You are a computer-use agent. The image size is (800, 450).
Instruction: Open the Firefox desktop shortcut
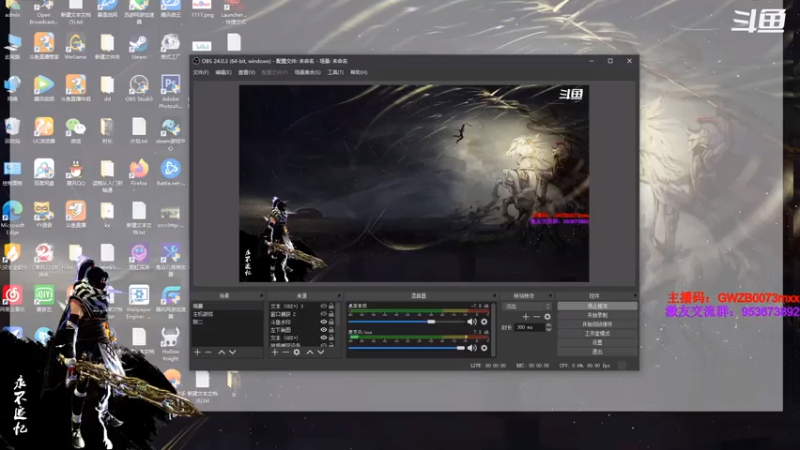pos(138,172)
